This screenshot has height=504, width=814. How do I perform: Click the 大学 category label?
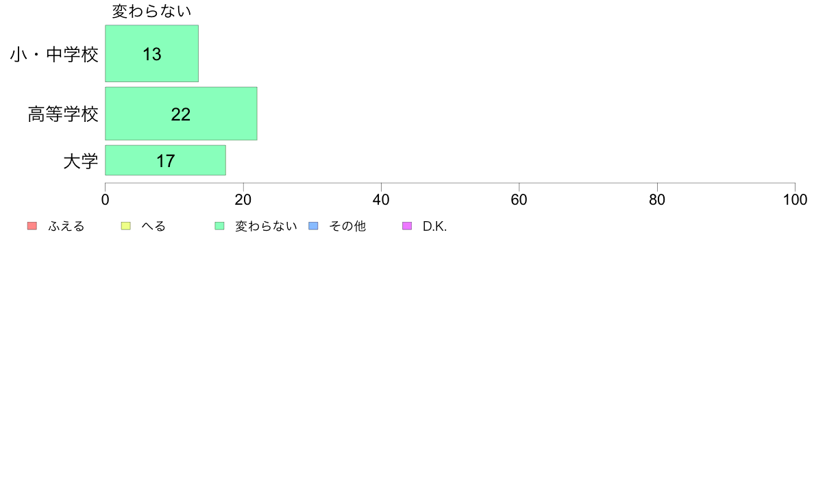80,161
